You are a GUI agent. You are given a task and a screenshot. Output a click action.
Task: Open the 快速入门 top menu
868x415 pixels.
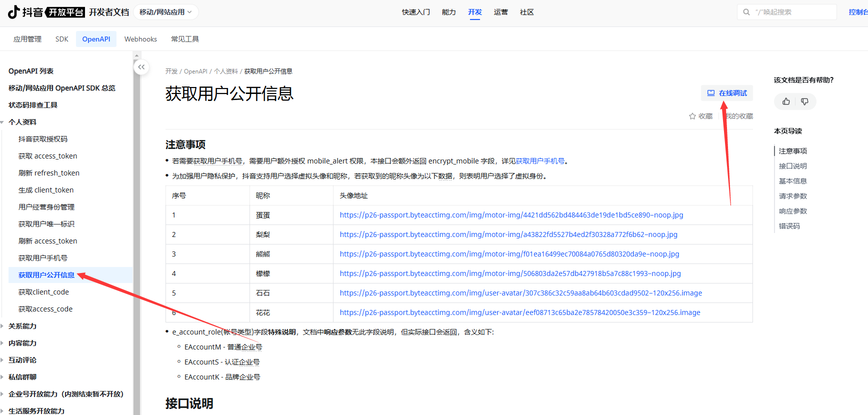click(x=416, y=12)
